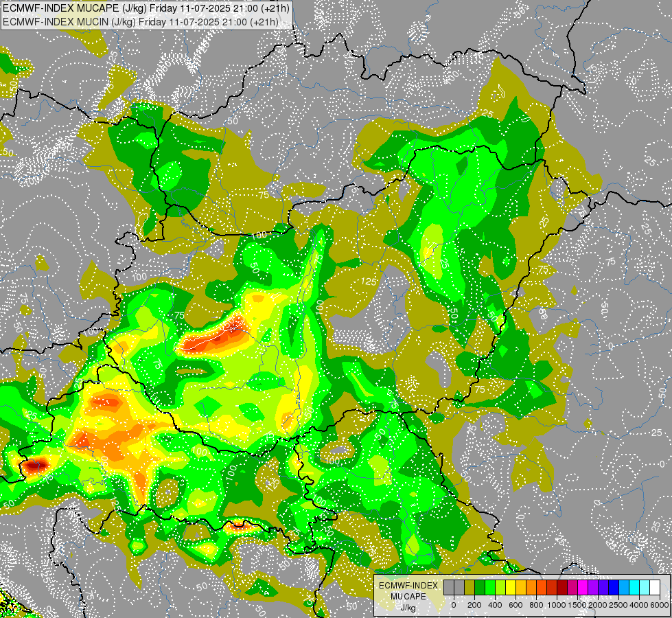Click the legend label 600
This screenshot has height=618, width=672.
515,605
